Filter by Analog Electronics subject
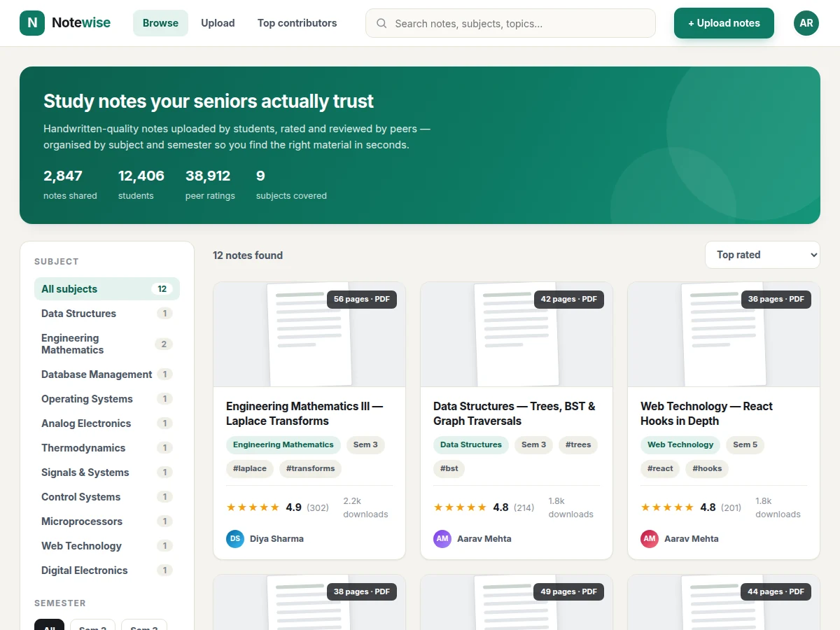This screenshot has height=630, width=840. (107, 423)
